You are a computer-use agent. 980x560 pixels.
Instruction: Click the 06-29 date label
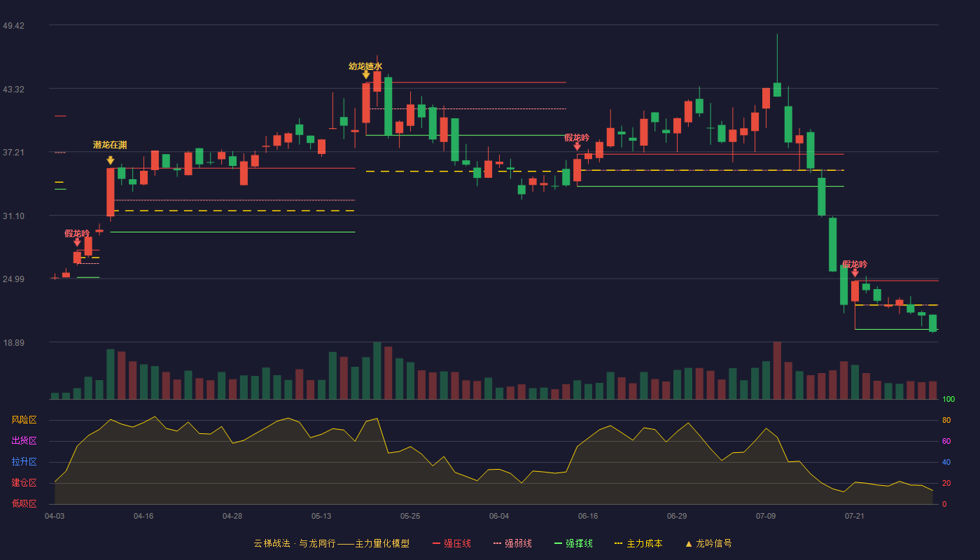pos(677,516)
